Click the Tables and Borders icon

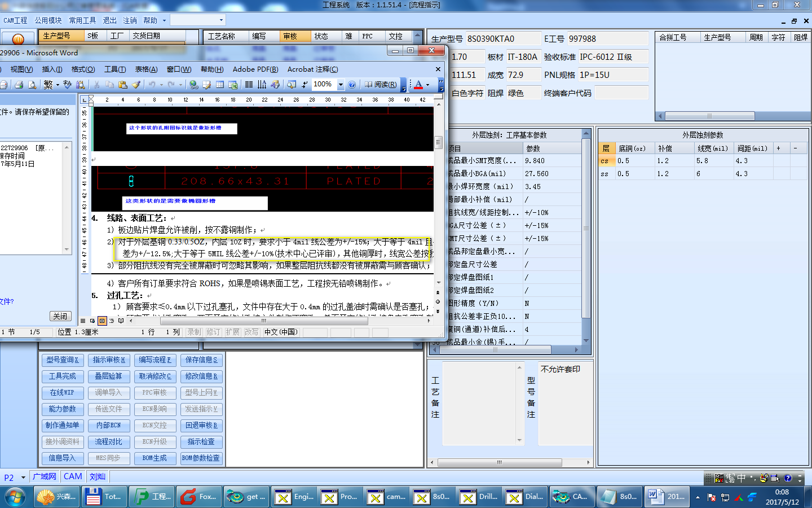[x=206, y=85]
